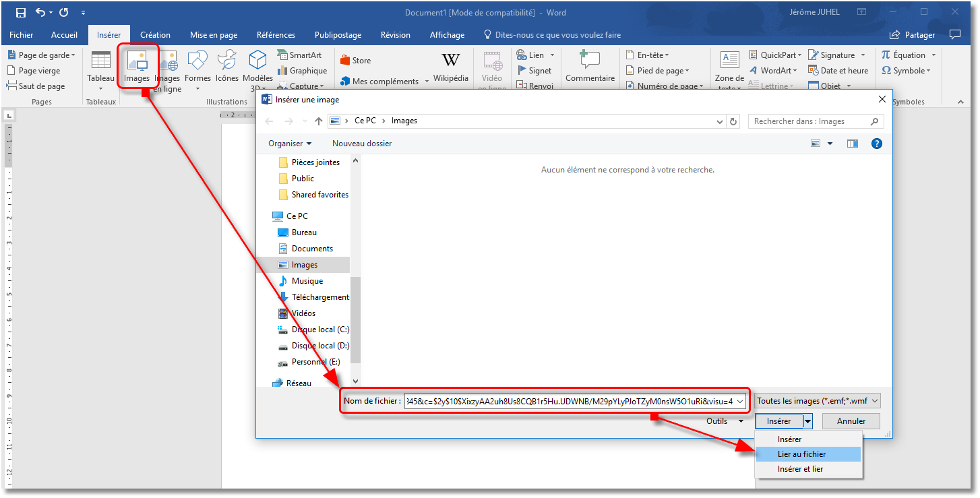The image size is (980, 498).
Task: Switch to the Mise en page tab
Action: pyautogui.click(x=213, y=35)
